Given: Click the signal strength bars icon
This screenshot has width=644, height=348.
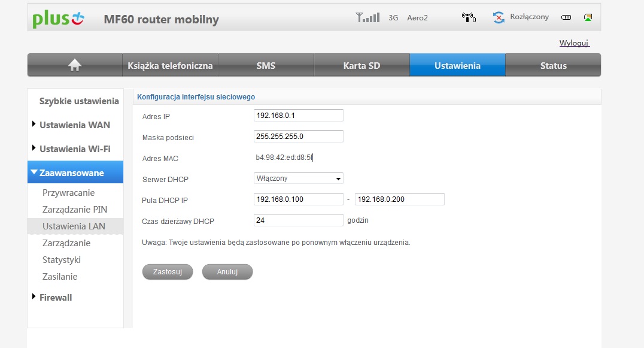Looking at the screenshot, I should pos(367,17).
